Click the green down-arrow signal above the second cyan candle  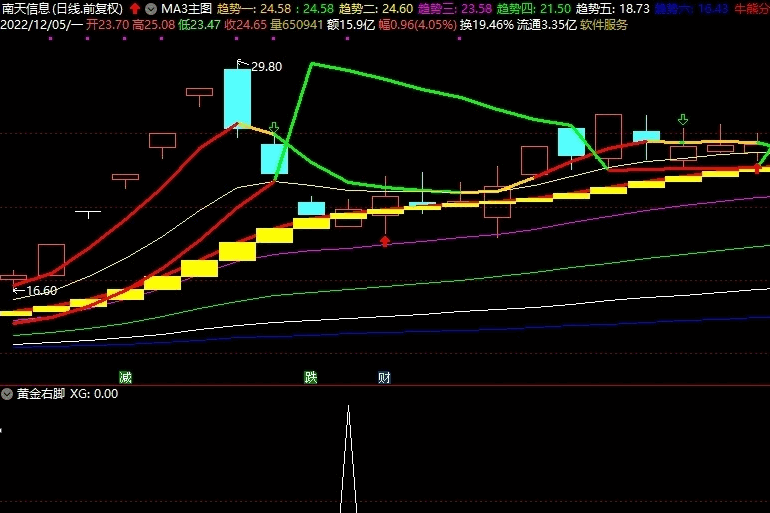pyautogui.click(x=274, y=128)
